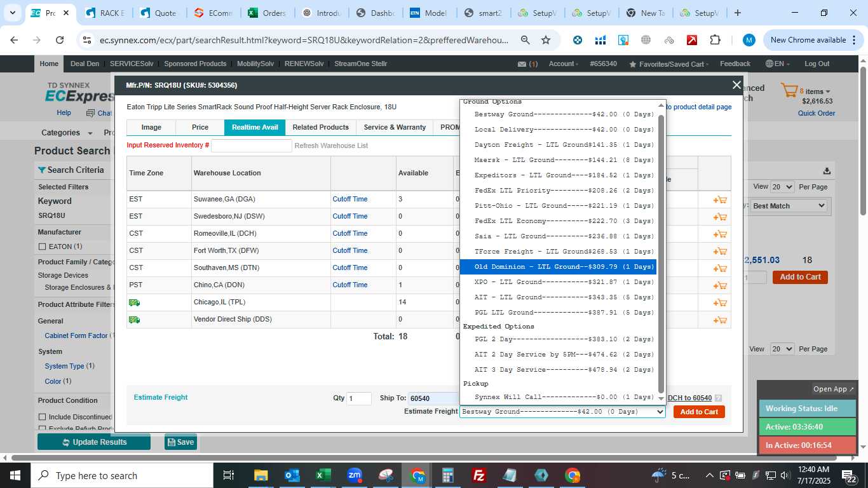Click the export/download icon in search results
Image resolution: width=868 pixels, height=488 pixels.
pyautogui.click(x=827, y=170)
